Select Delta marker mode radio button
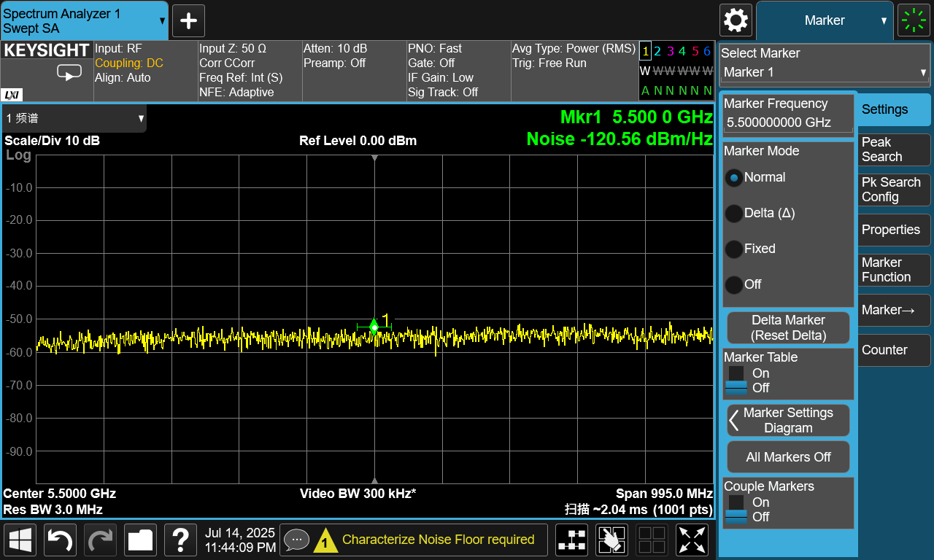 click(734, 214)
